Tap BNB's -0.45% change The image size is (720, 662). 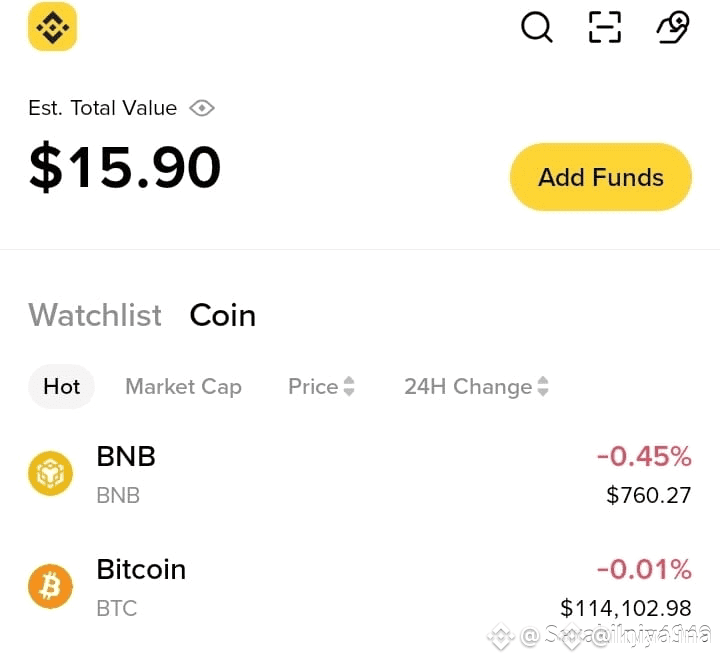(644, 456)
